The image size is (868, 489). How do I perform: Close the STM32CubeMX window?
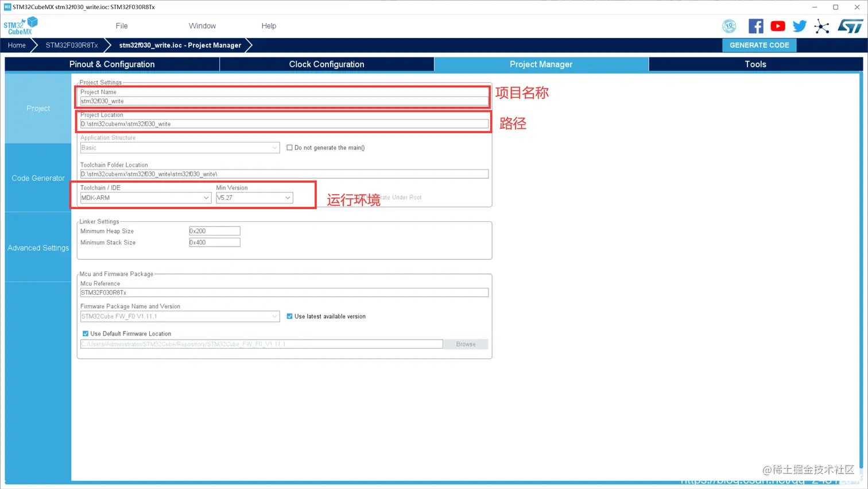tap(857, 7)
